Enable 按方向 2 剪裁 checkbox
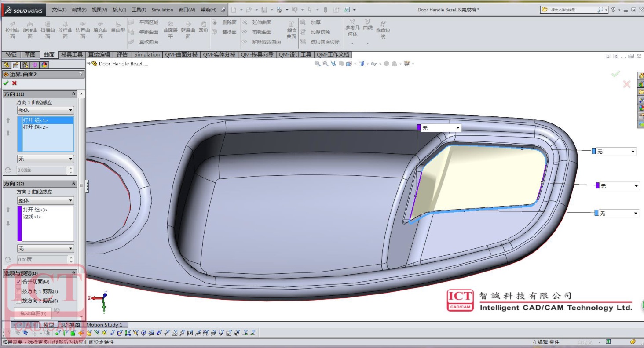644x348 pixels. pyautogui.click(x=18, y=301)
